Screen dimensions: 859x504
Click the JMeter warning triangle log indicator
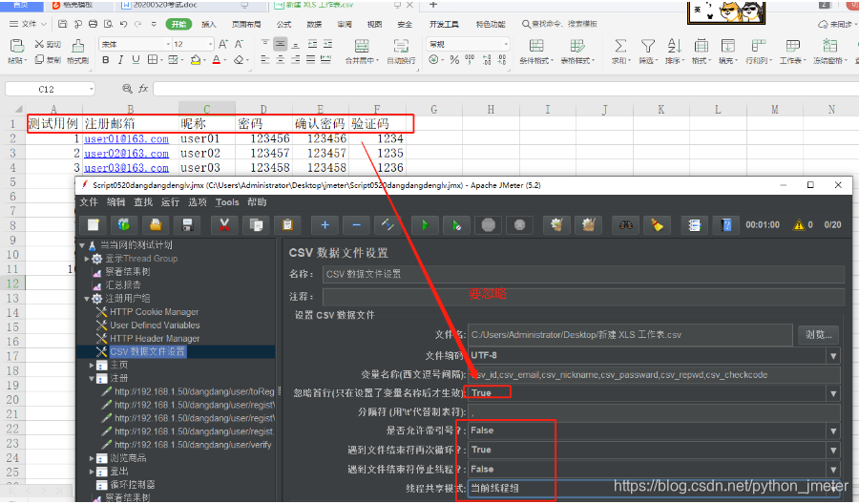799,224
